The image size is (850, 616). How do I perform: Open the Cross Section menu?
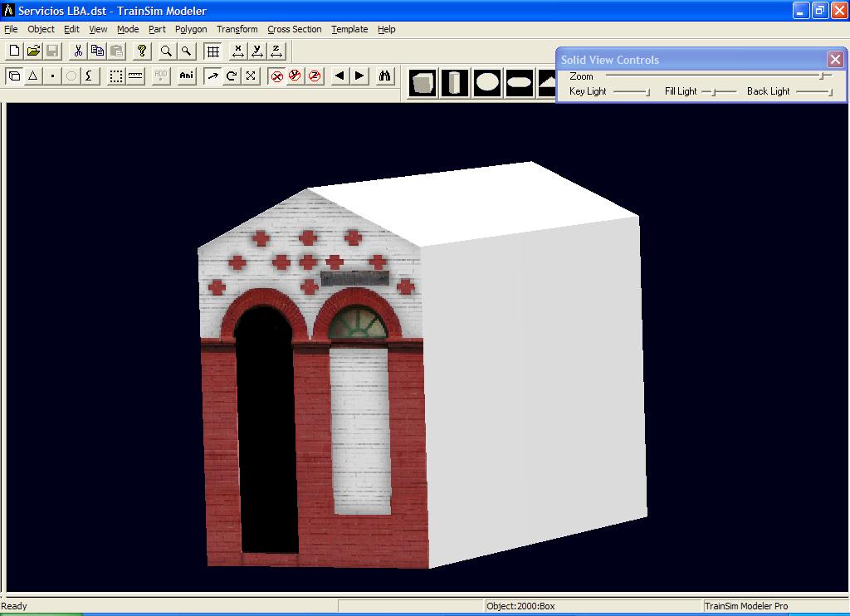[294, 29]
